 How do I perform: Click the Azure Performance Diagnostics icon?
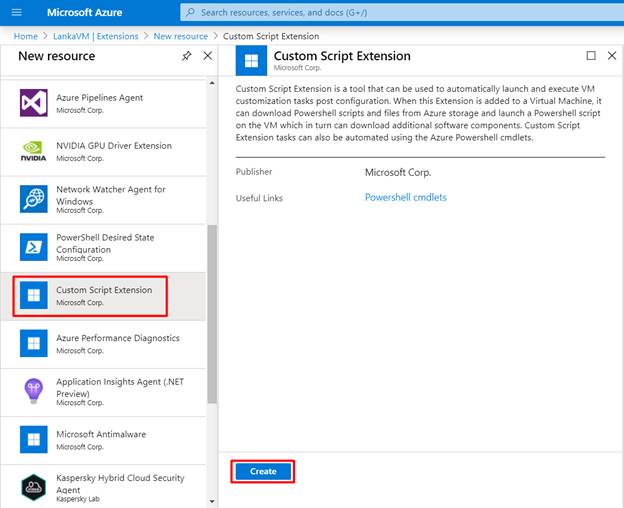click(34, 343)
